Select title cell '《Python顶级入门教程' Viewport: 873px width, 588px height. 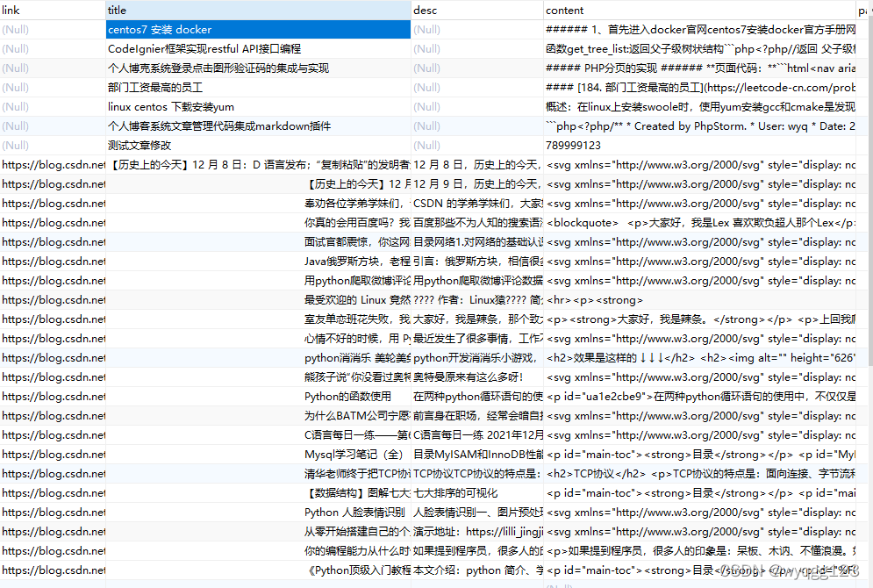[x=258, y=570]
